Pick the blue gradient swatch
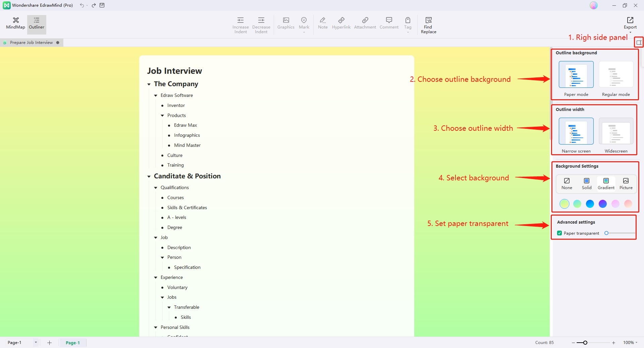Viewport: 644px width, 348px height. pos(590,204)
